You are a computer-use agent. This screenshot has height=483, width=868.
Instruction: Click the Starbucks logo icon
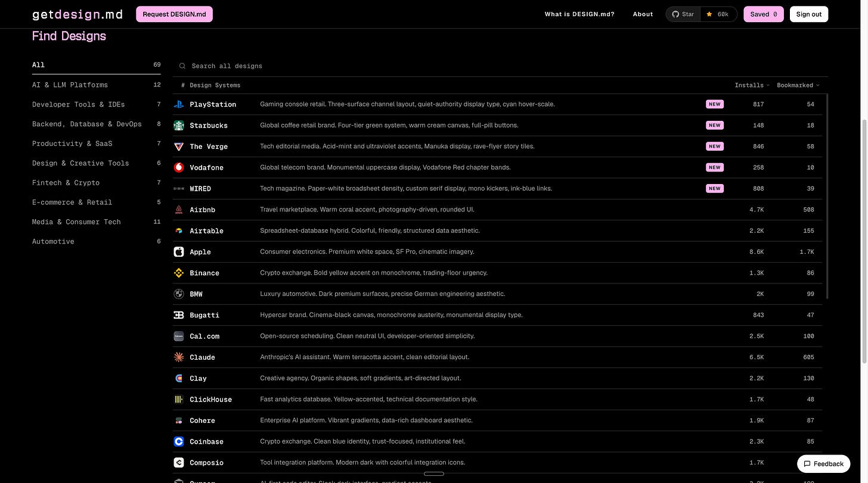click(x=179, y=125)
